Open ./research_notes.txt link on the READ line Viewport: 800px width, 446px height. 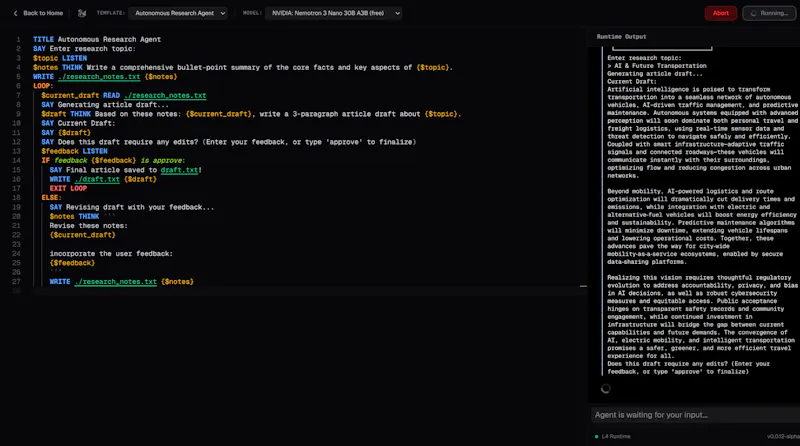pyautogui.click(x=165, y=95)
